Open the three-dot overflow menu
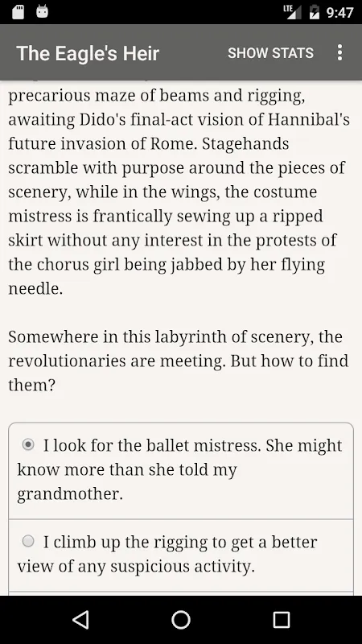362x644 pixels. click(339, 53)
